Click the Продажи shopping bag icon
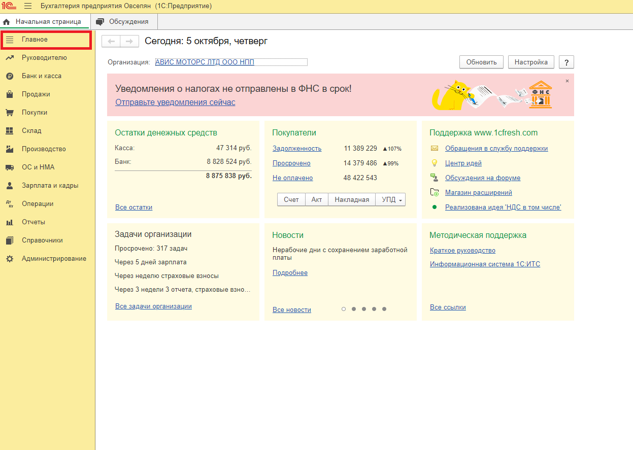This screenshot has height=450, width=633. point(10,94)
